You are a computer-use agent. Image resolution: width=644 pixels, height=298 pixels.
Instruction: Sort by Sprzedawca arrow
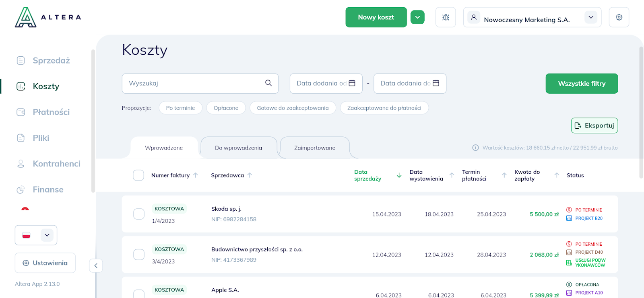[x=250, y=175]
